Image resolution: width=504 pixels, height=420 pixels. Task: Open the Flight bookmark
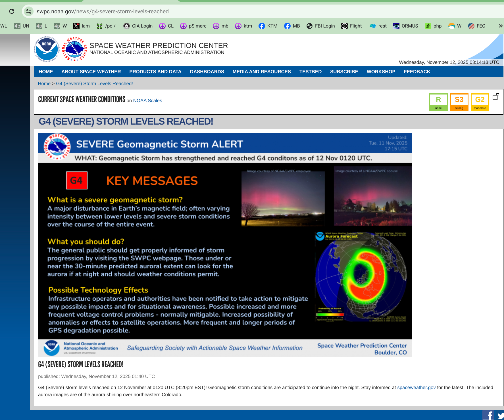[351, 26]
